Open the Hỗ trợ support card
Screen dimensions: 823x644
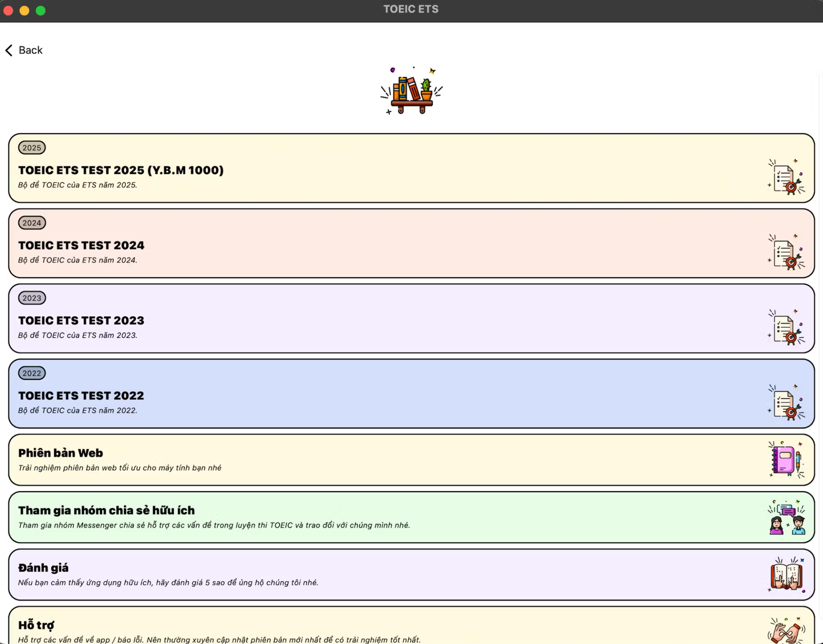411,625
